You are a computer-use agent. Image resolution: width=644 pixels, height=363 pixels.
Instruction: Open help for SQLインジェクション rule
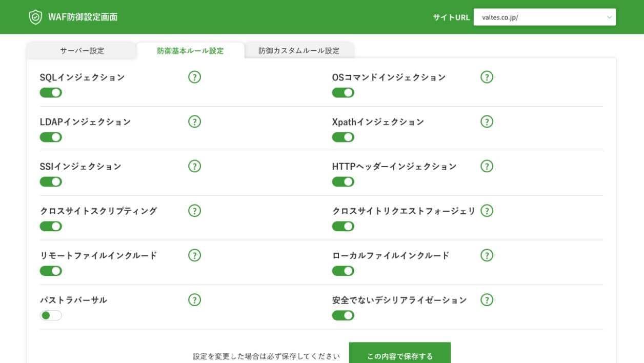tap(194, 77)
